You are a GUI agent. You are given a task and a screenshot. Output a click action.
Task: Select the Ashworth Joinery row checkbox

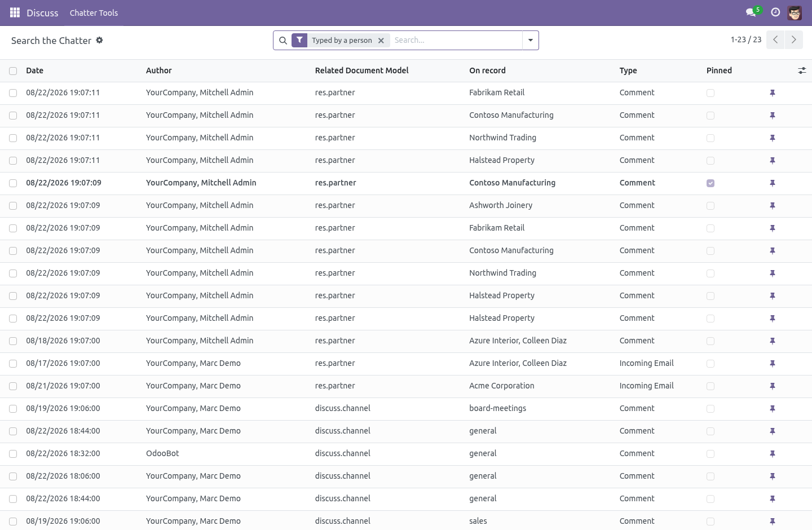[13, 206]
